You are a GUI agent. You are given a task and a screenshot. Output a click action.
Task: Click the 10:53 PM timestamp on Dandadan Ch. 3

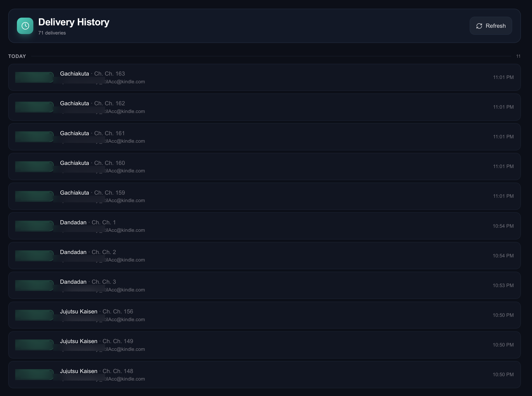tap(503, 285)
